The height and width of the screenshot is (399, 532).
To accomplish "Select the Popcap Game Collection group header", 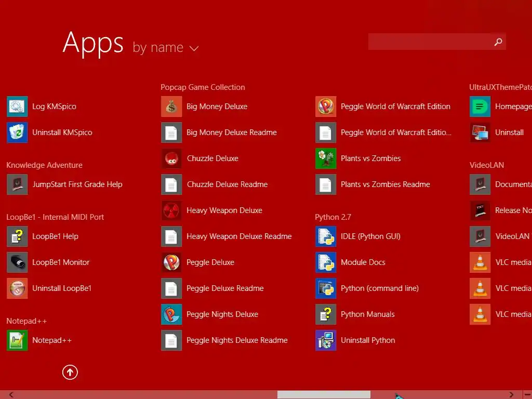I will click(x=203, y=87).
